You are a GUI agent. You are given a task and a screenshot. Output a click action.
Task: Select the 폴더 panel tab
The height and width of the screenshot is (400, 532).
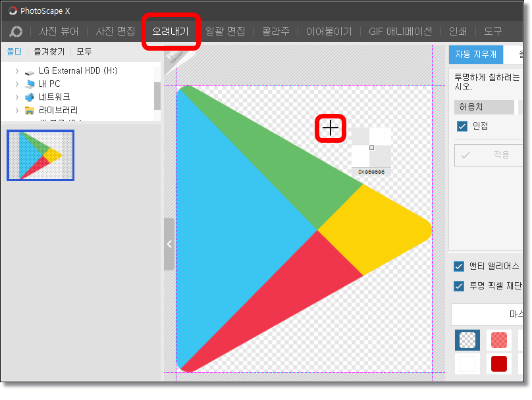pyautogui.click(x=14, y=52)
